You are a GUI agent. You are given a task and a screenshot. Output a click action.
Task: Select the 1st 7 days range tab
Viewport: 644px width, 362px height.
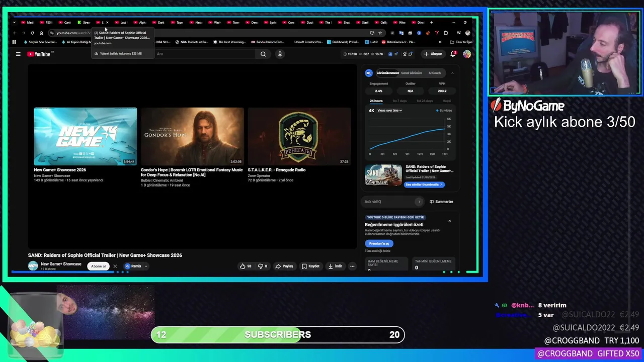pyautogui.click(x=399, y=101)
